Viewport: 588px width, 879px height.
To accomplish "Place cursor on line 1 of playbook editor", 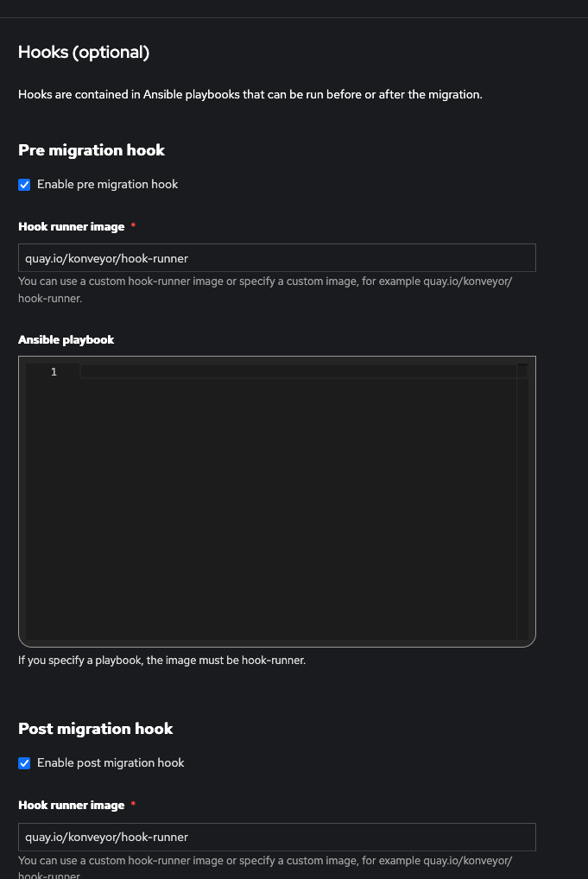I will [x=294, y=372].
